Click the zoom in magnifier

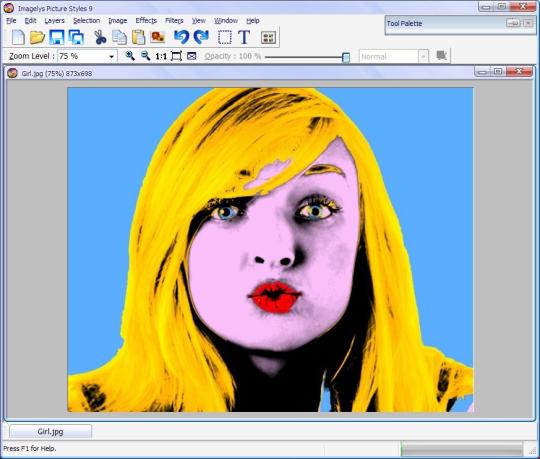130,56
